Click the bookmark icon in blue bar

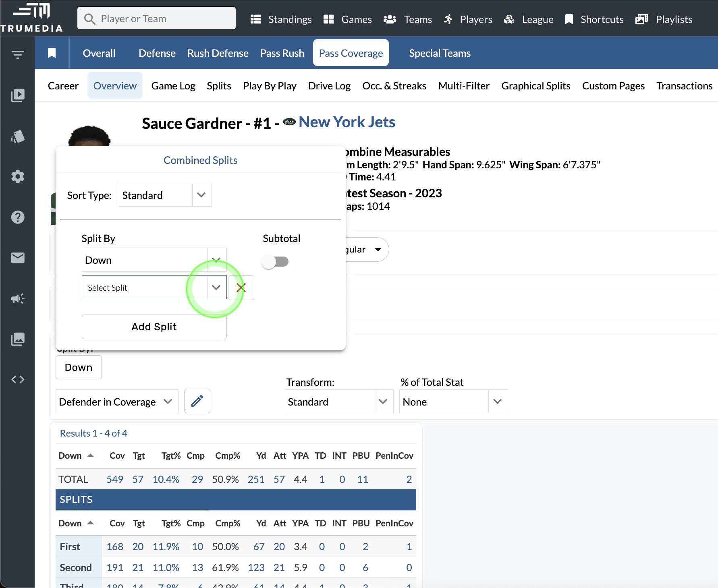click(x=52, y=53)
